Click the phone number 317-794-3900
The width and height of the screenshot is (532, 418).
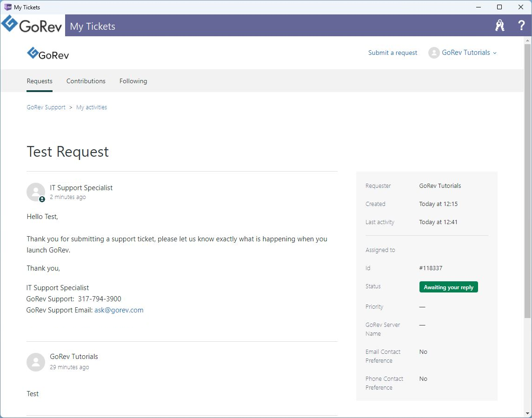pos(100,299)
